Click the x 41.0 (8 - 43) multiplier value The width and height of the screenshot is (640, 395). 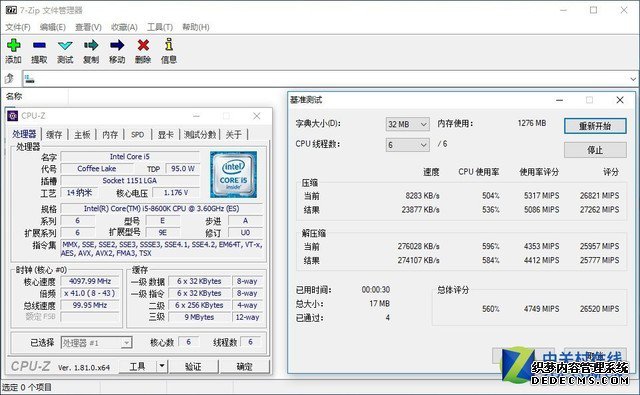(90, 293)
